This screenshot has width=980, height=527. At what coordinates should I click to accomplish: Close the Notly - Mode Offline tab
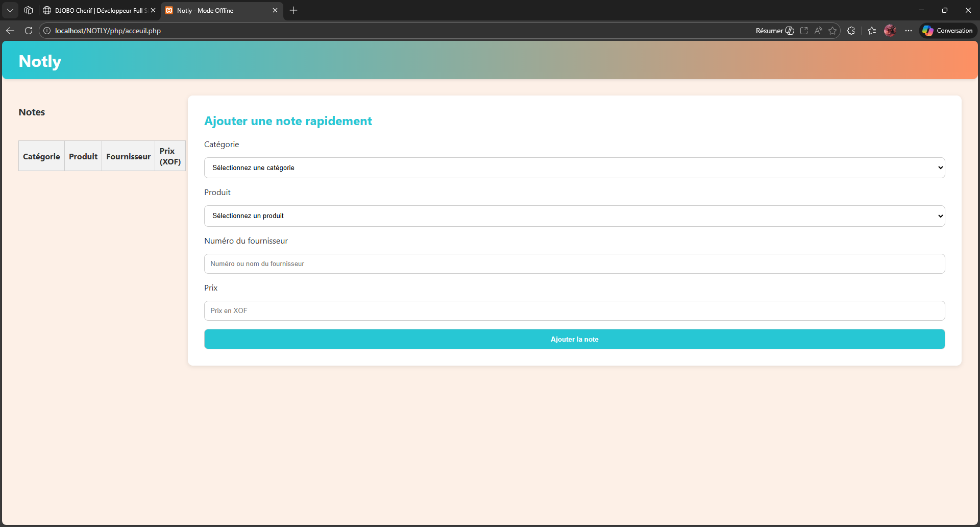[275, 10]
